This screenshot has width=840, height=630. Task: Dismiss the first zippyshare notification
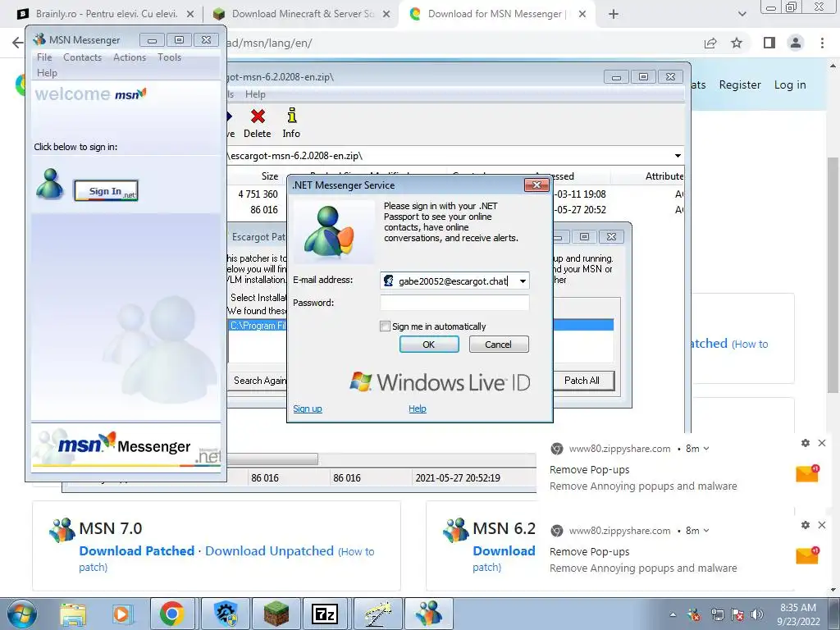click(822, 443)
